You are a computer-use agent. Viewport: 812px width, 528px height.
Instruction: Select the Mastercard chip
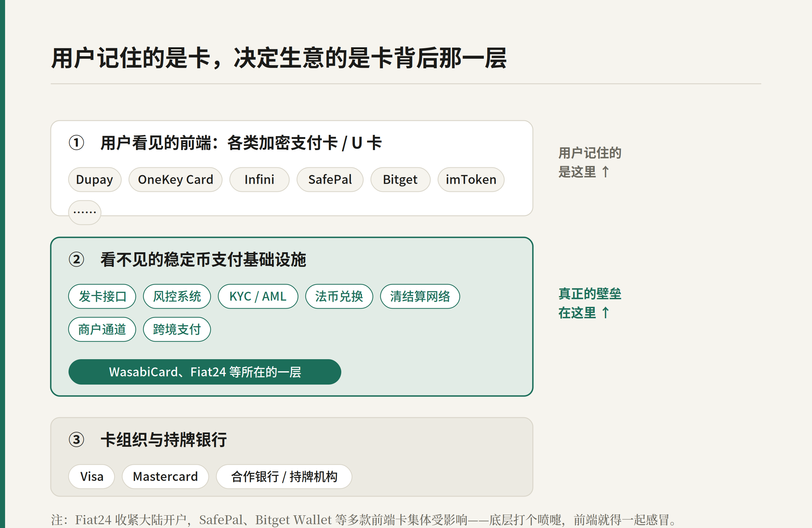165,477
